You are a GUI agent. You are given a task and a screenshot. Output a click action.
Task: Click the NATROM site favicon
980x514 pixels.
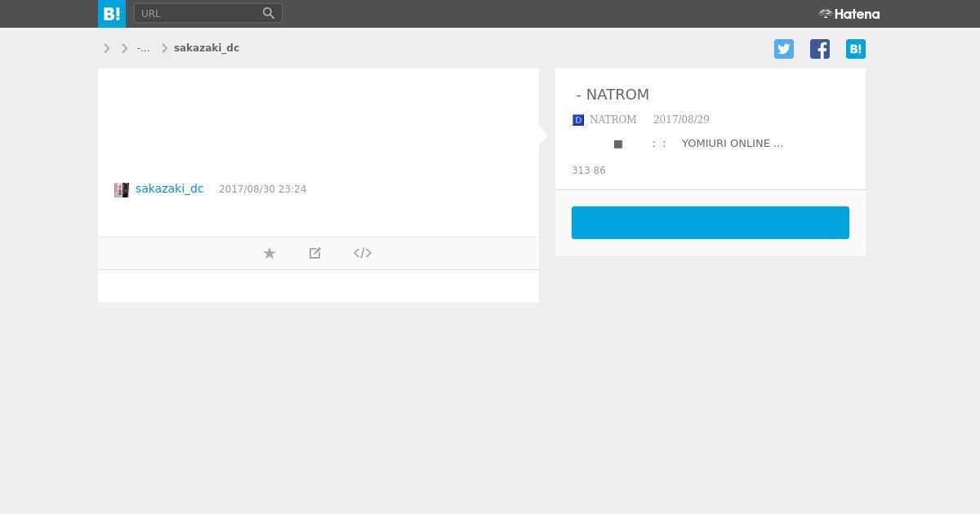(x=578, y=120)
